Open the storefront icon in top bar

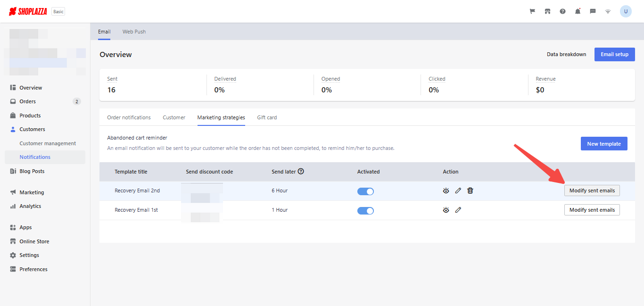(x=547, y=11)
